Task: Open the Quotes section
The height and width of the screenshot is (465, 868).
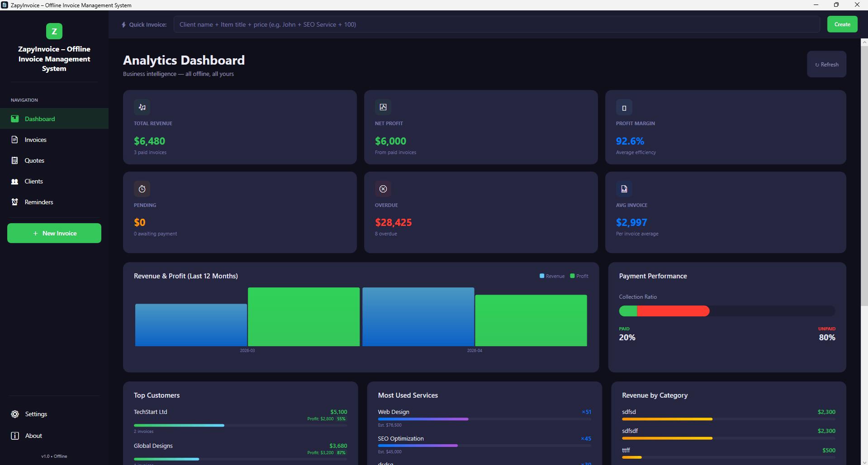Action: [54, 160]
